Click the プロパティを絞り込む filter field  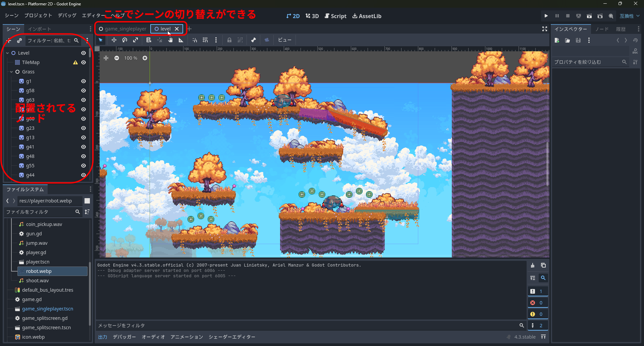click(x=590, y=62)
